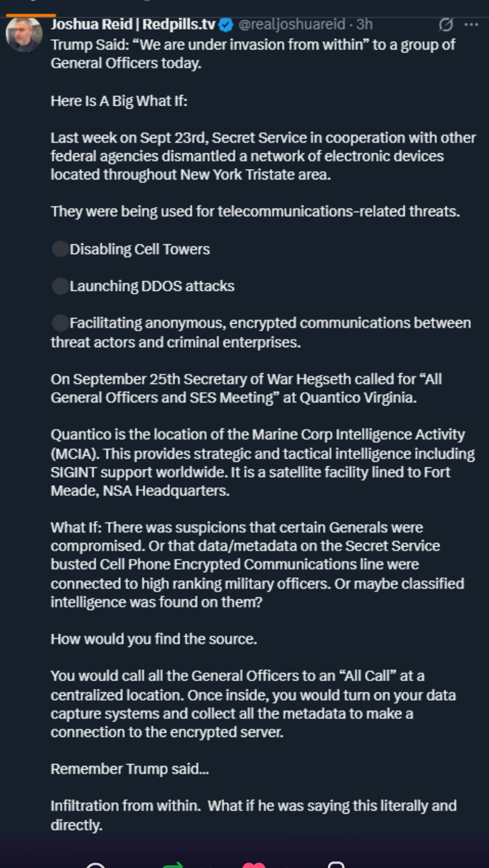Click the "Here Is A Big What If:" line
The image size is (489, 868).
(119, 101)
